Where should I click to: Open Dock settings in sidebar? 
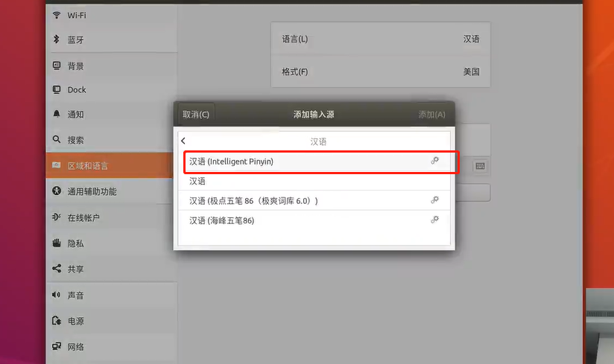click(112, 89)
